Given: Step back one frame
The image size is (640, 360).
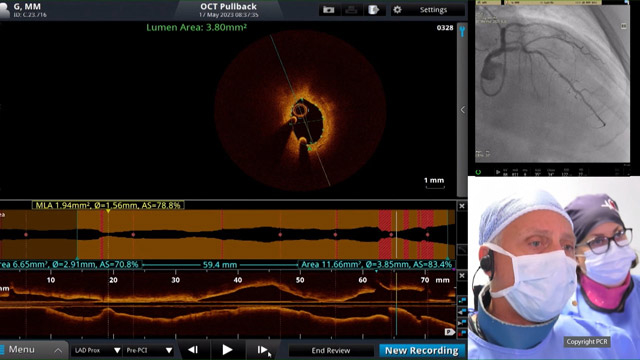Looking at the screenshot, I should (193, 350).
